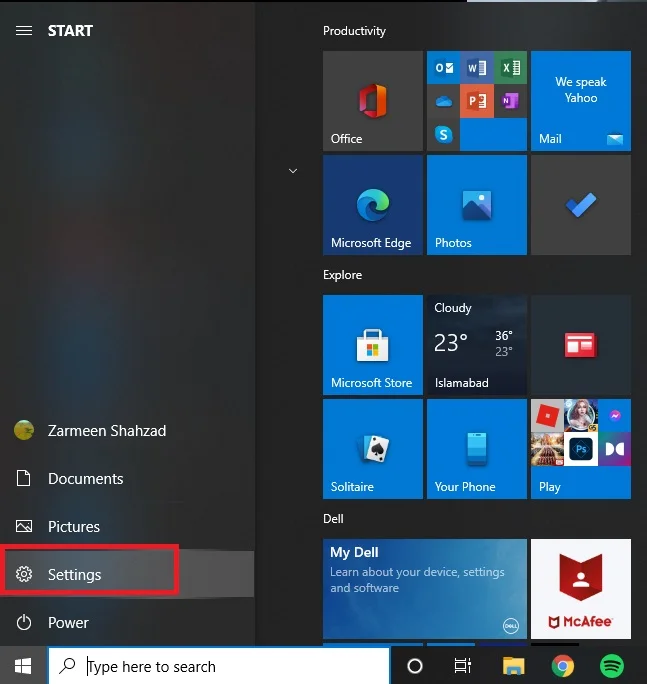This screenshot has width=647, height=684.
Task: Open File Explorer from the taskbar
Action: point(513,666)
